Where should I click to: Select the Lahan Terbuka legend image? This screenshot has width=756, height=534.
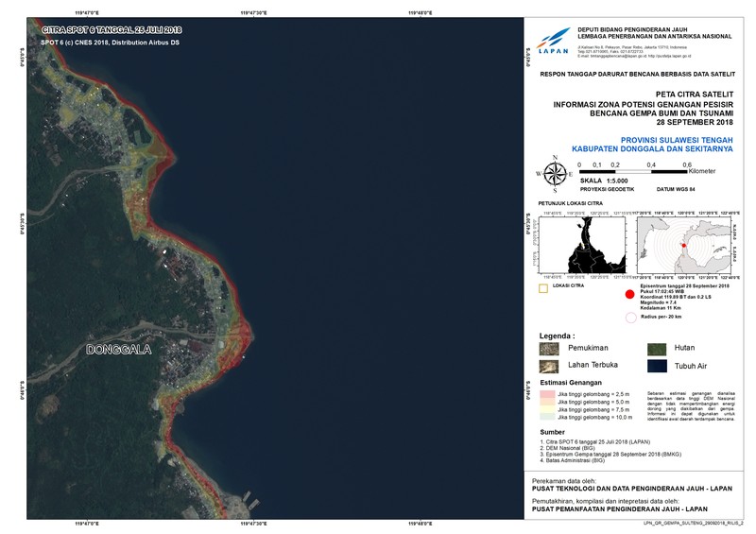[x=550, y=366]
